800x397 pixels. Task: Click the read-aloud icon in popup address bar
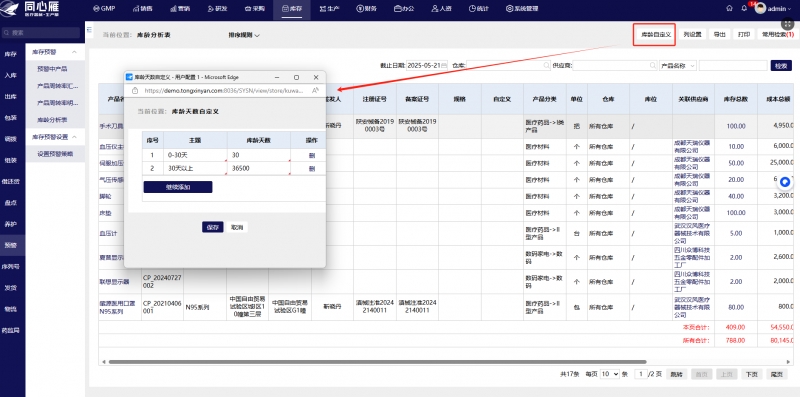pyautogui.click(x=315, y=90)
